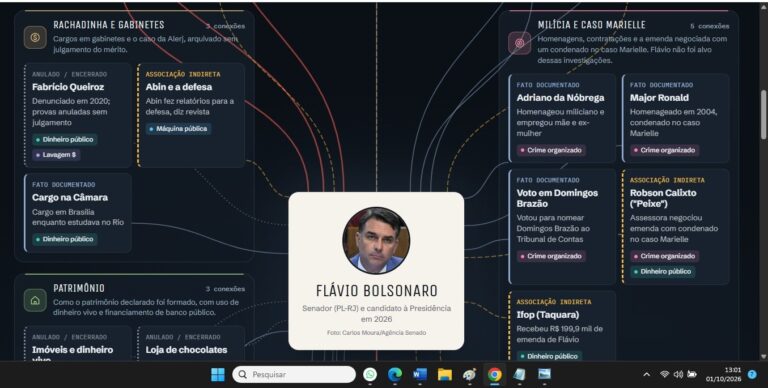The height and width of the screenshot is (388, 768).
Task: Click the house icon of Patrimônio group
Action: (35, 300)
